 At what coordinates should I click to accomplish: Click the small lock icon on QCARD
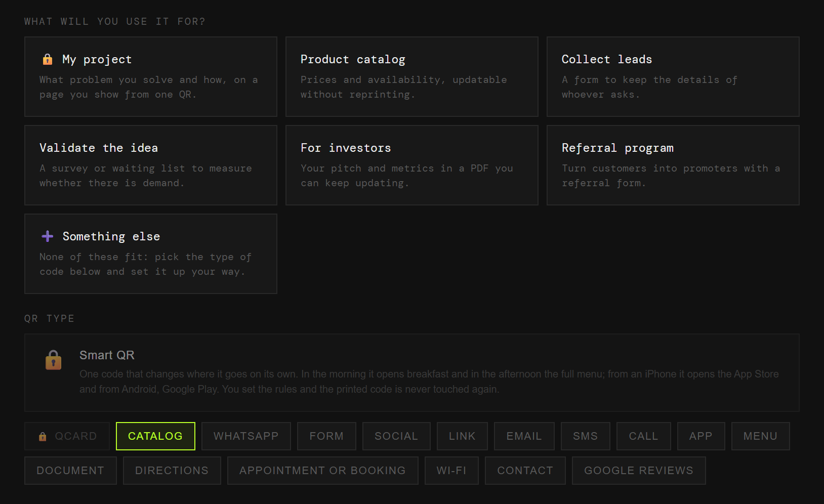point(43,436)
